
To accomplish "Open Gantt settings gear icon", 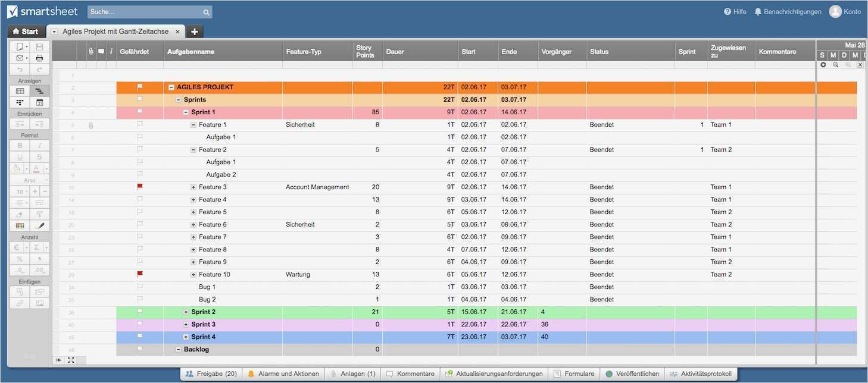I will click(823, 64).
